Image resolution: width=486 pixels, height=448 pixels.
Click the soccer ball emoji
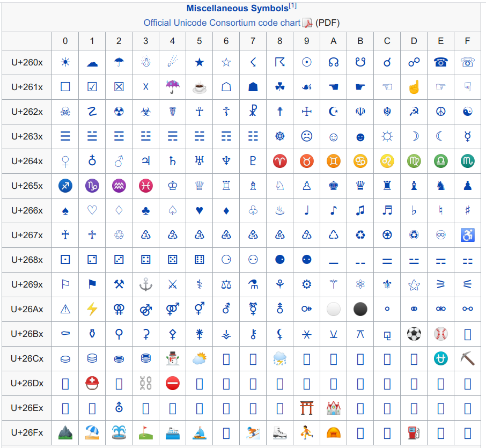click(x=414, y=334)
